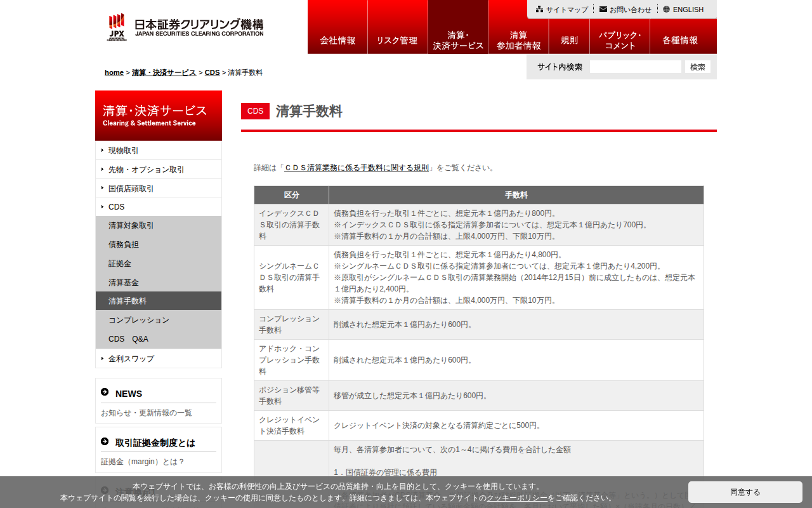Click 清算・決済サービス breadcrumb link
The height and width of the screenshot is (508, 812).
[164, 72]
